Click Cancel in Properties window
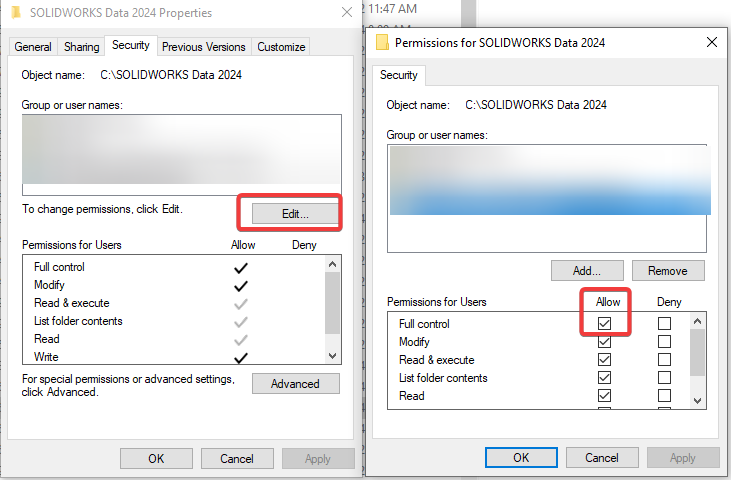 pos(237,459)
